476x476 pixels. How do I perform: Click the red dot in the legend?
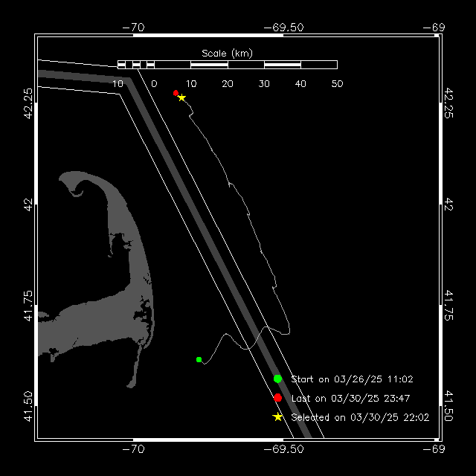pyautogui.click(x=277, y=398)
